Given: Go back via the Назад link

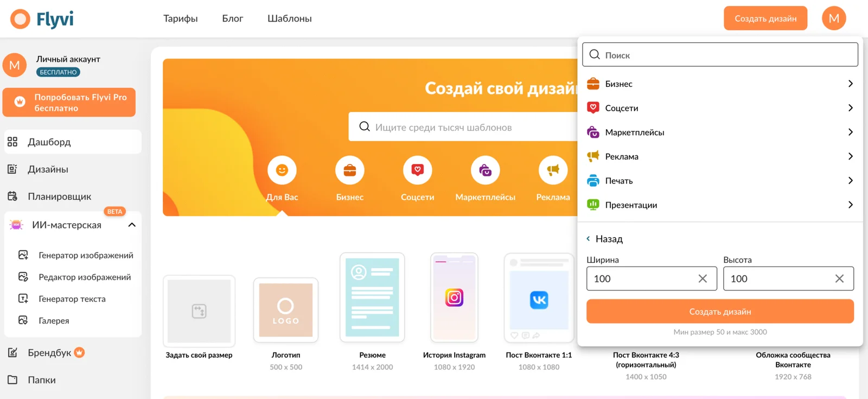Looking at the screenshot, I should [x=604, y=239].
